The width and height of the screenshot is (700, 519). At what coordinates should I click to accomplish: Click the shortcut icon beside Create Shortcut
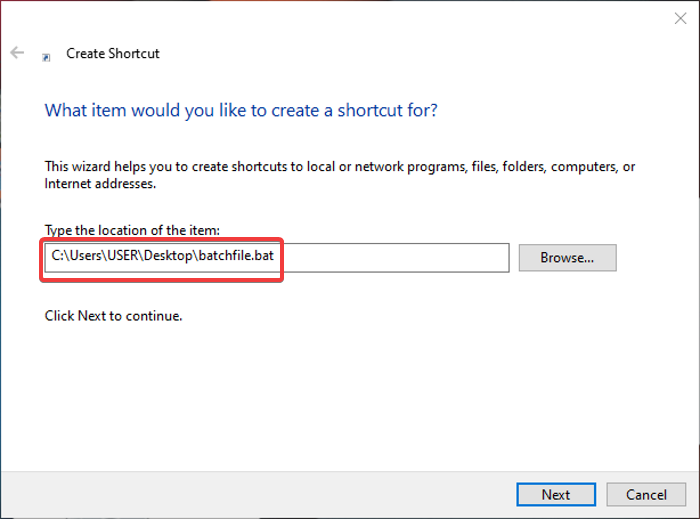pos(46,57)
